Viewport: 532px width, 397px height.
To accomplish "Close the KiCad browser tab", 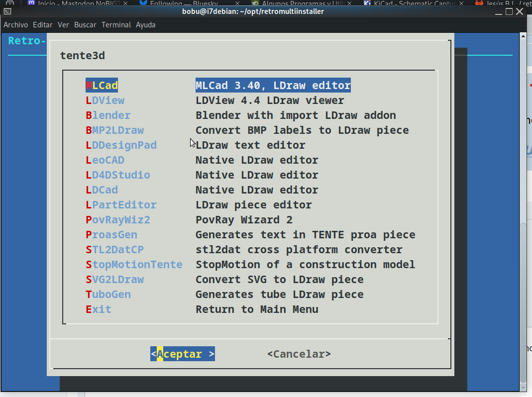I will click(461, 3).
